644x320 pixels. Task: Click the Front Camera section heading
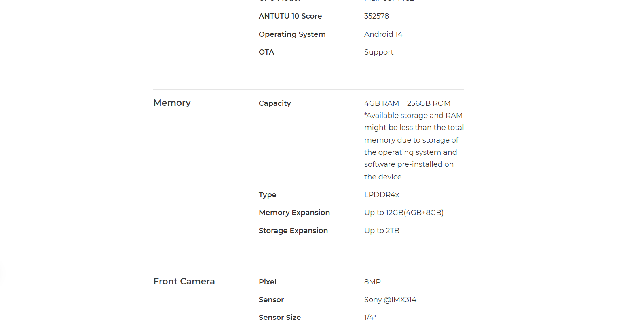[184, 282]
